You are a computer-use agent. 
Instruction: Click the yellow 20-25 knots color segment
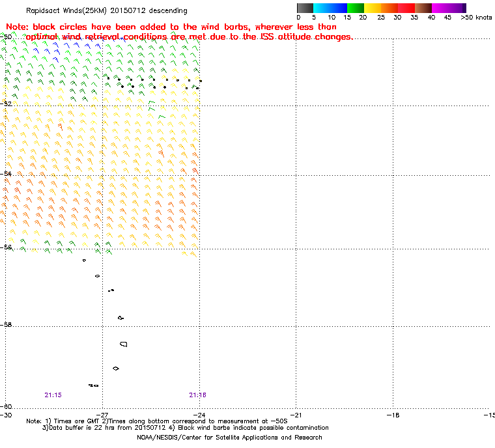pos(373,8)
